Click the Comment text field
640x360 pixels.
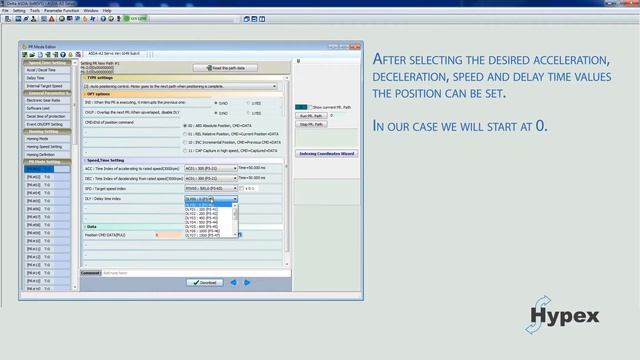(196, 273)
